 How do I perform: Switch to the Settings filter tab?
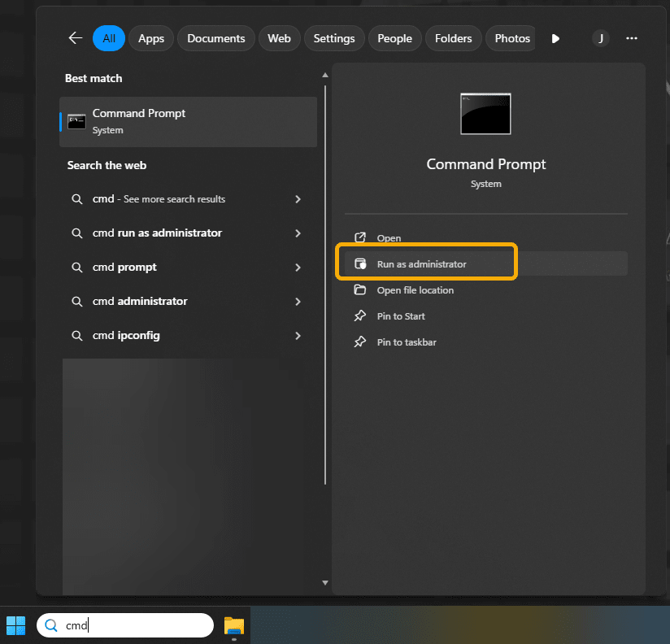[x=334, y=38]
